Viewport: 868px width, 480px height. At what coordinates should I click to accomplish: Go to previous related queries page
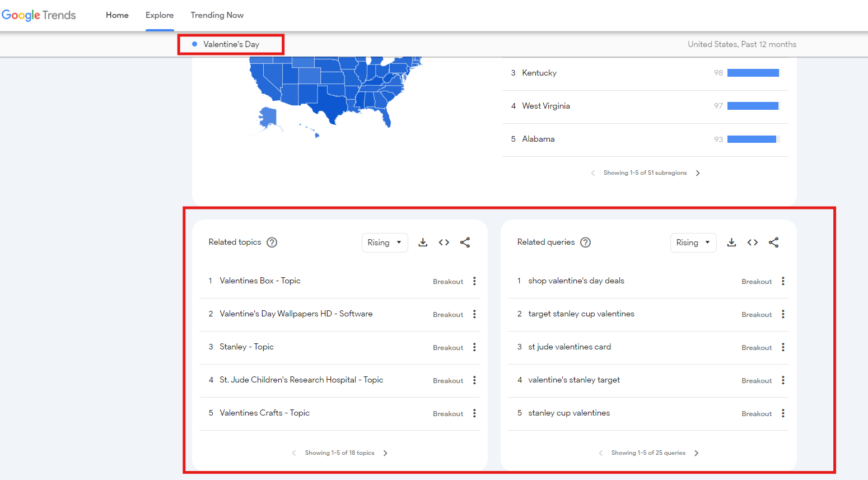pos(601,453)
